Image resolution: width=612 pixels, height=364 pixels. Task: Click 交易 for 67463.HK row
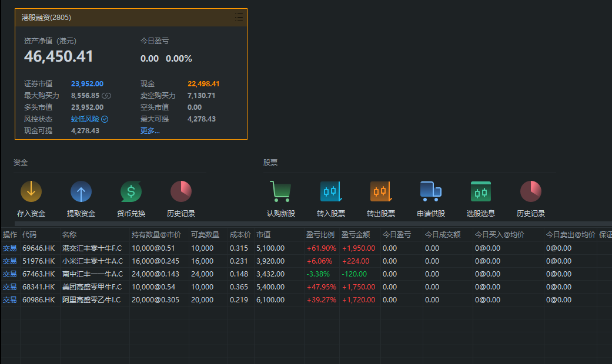coord(10,274)
